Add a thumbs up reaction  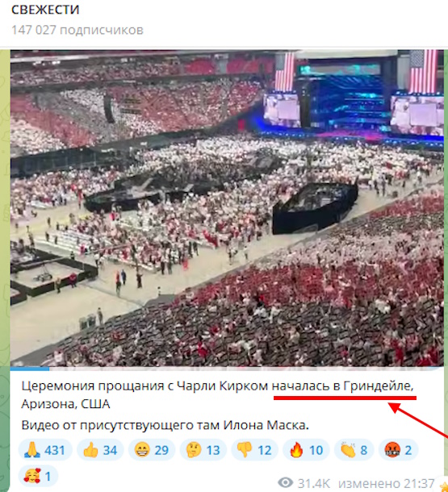pyautogui.click(x=100, y=450)
